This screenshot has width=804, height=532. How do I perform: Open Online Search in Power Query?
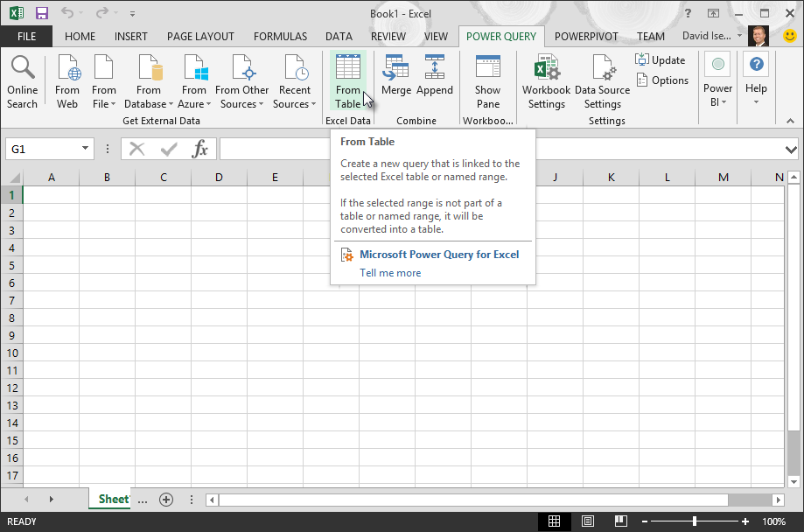22,82
